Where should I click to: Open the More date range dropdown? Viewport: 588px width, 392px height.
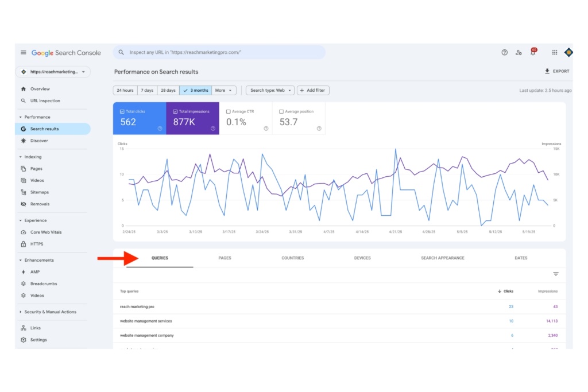point(224,90)
